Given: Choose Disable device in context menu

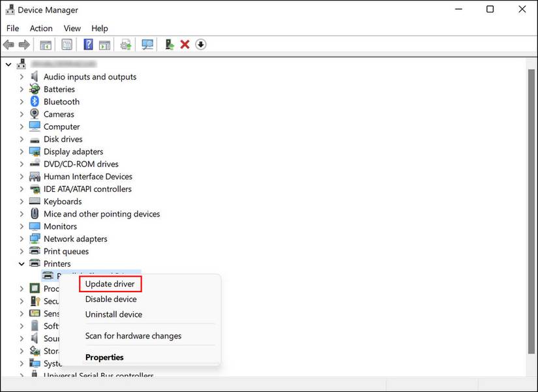Looking at the screenshot, I should point(111,299).
